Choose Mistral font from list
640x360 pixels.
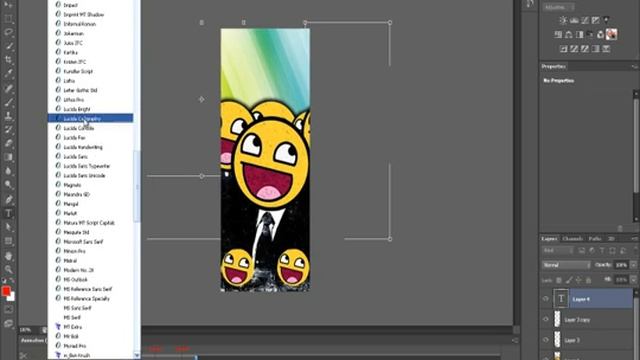[90, 260]
